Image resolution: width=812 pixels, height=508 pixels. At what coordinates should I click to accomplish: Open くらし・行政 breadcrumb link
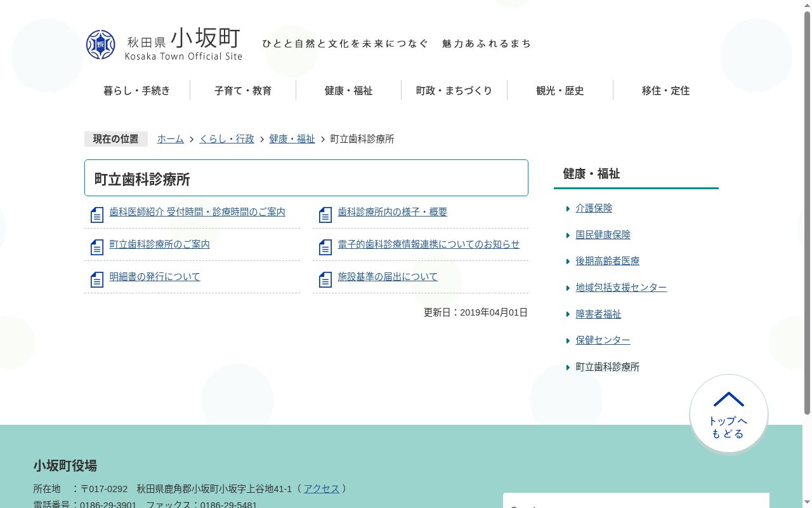tap(226, 139)
